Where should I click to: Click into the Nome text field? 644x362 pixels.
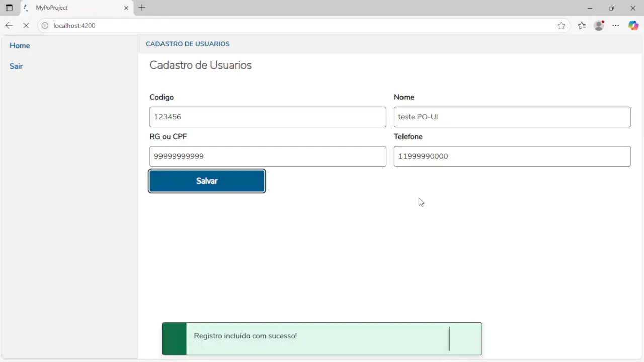tap(512, 117)
